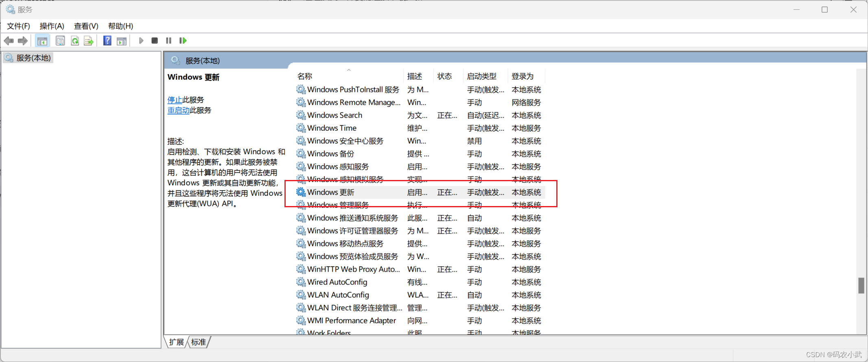Image resolution: width=868 pixels, height=362 pixels.
Task: Click gear icon of WLAN AutoConfig service
Action: tap(301, 295)
